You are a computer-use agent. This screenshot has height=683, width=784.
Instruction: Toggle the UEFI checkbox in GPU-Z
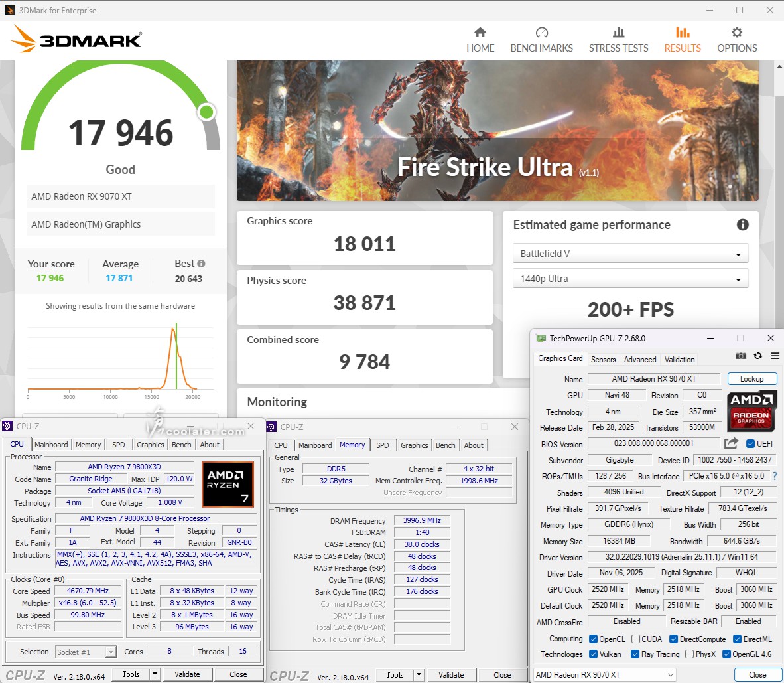[751, 444]
